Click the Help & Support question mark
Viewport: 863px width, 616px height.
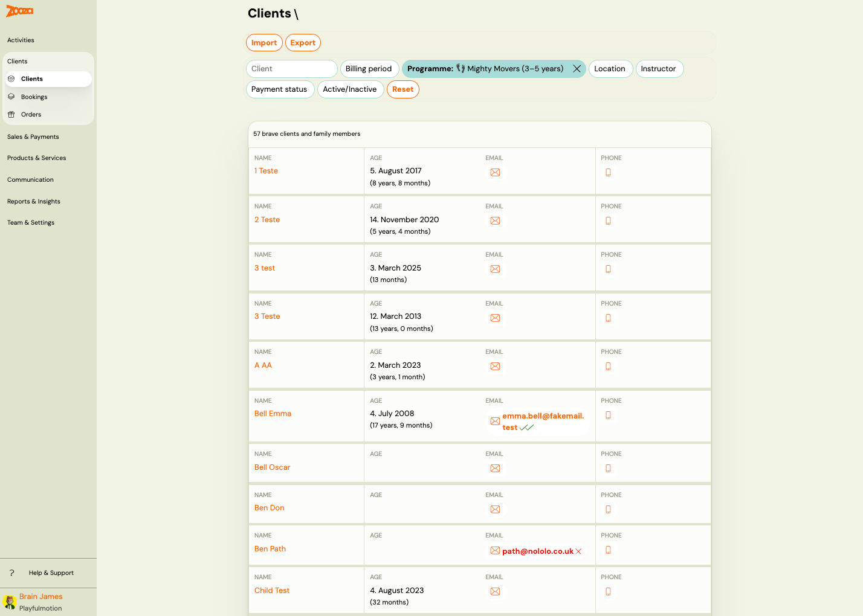tap(11, 573)
